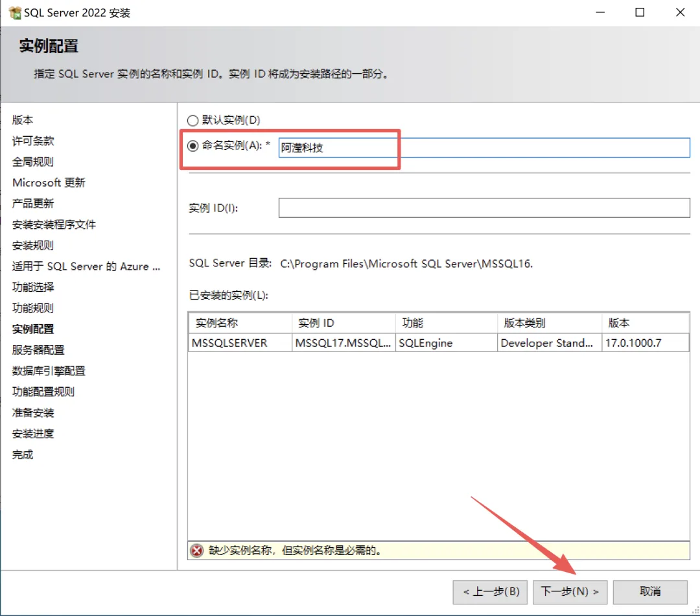Open the 数据库引擎配置 step
This screenshot has width=700, height=616.
point(49,371)
